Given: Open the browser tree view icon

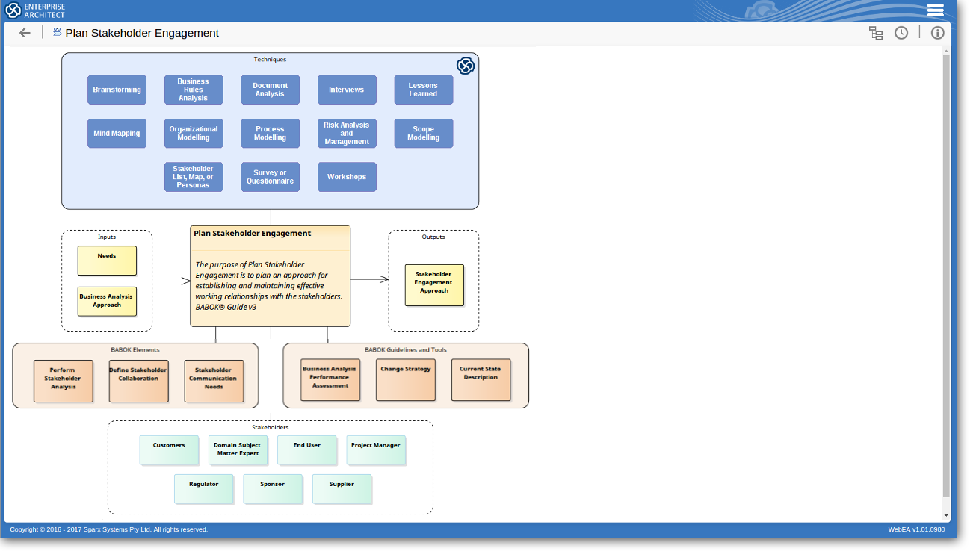Looking at the screenshot, I should 875,33.
